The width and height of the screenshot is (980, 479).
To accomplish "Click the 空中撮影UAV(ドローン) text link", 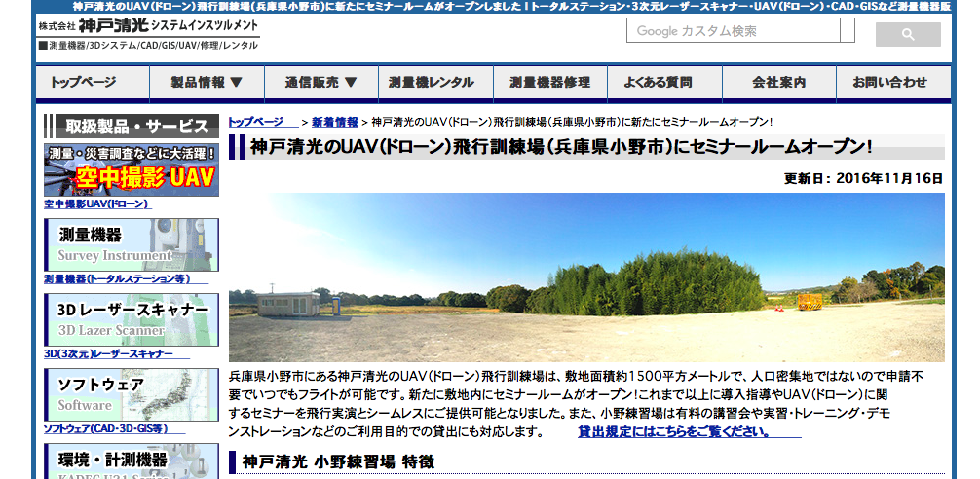I will pyautogui.click(x=96, y=204).
